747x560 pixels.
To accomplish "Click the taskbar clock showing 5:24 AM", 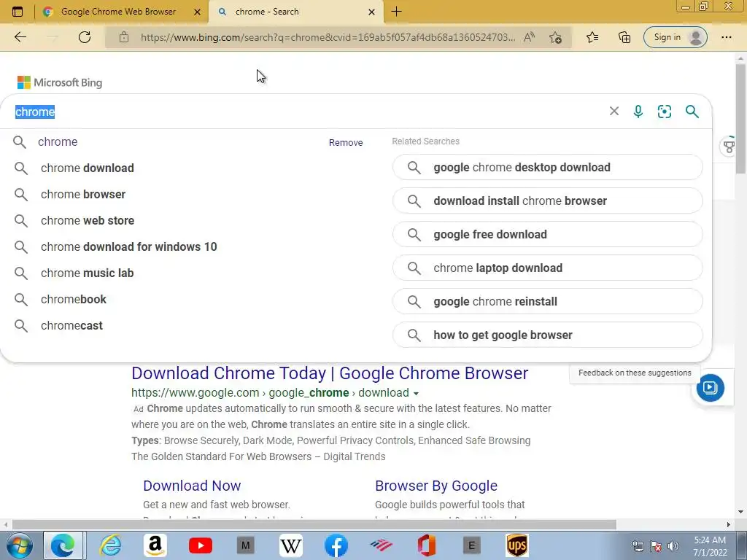I will 710,546.
